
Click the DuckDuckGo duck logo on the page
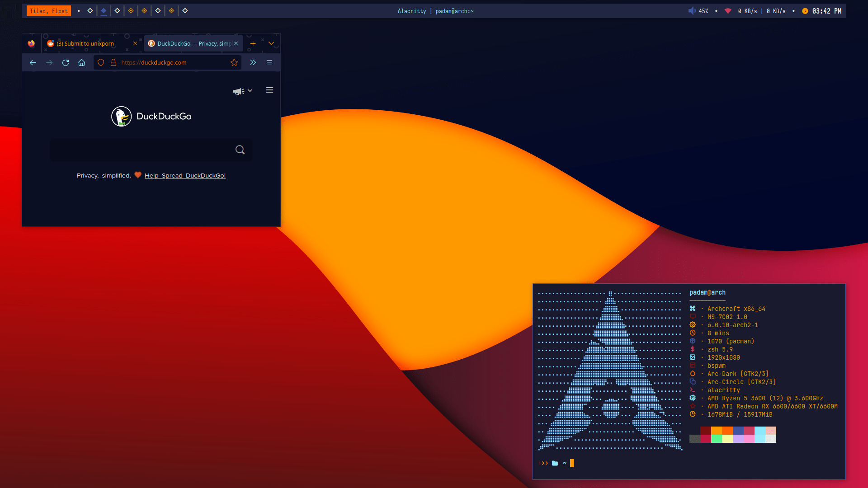(x=120, y=116)
